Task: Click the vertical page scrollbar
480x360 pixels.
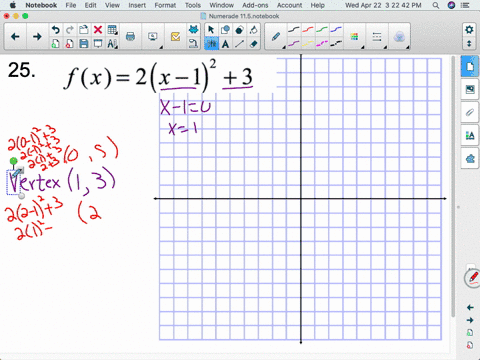Action: point(453,187)
